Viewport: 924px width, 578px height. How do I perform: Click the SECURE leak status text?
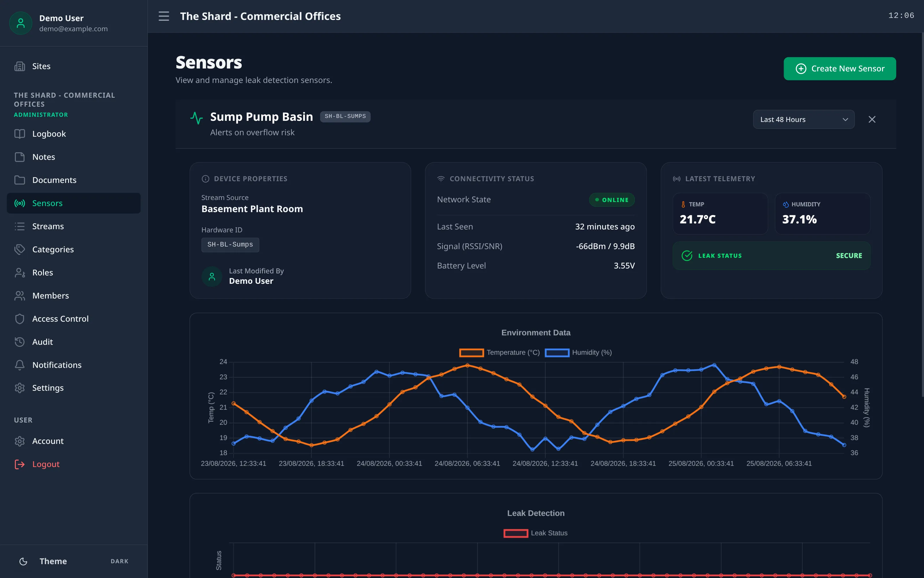coord(849,256)
